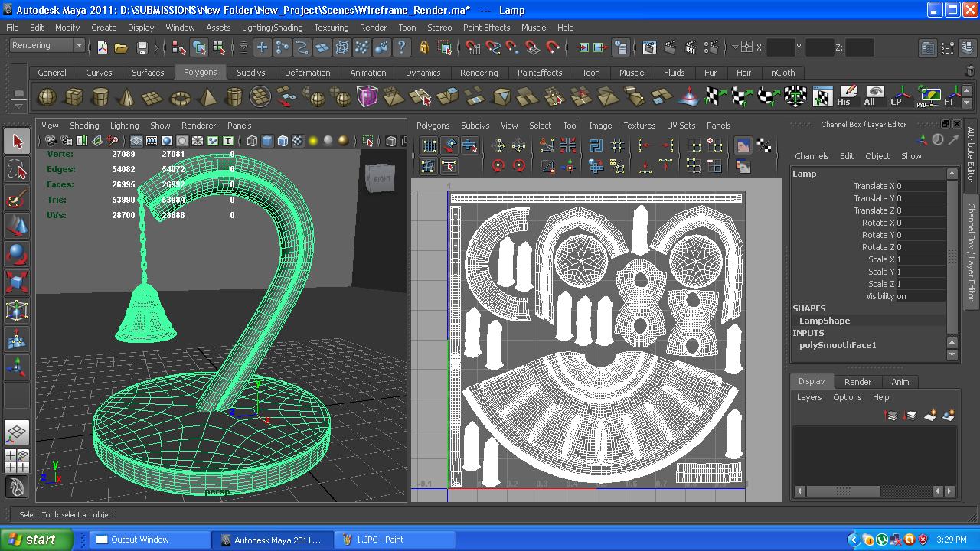Create a polygon cylinder from the shelf

(100, 97)
